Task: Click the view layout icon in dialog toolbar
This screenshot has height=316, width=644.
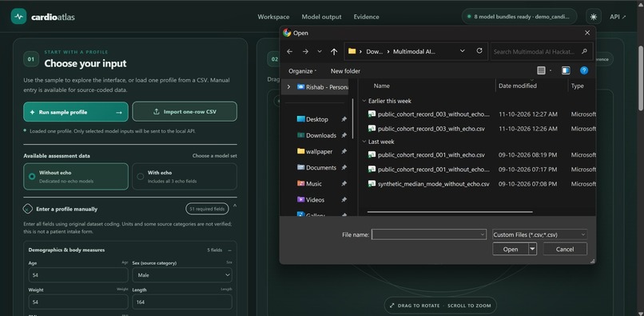Action: tap(541, 70)
